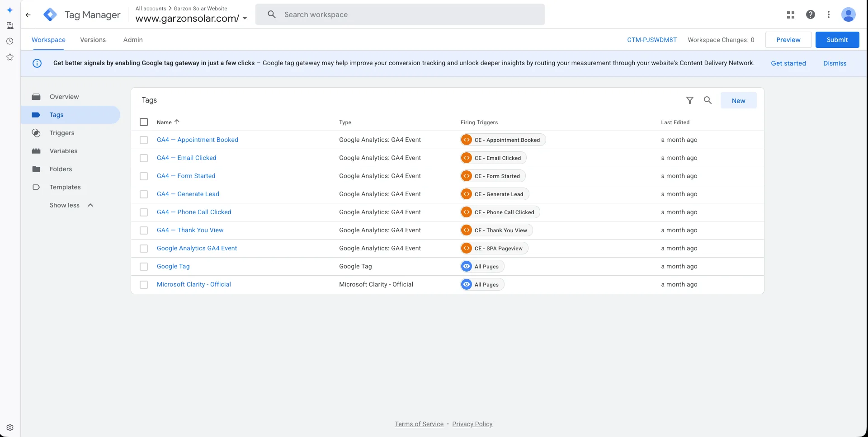Switch to the Admin tab
Screen dimensions: 868x437
[133, 40]
